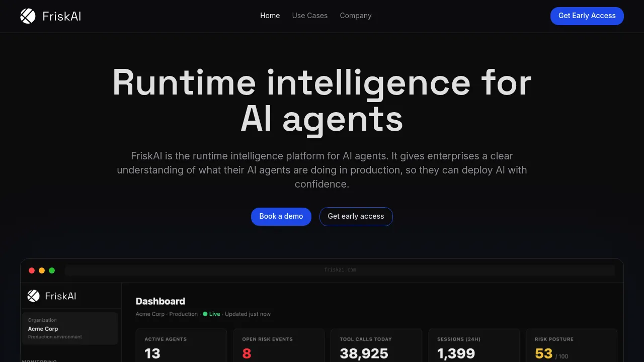Click the FriskAI logo icon in header

pos(28,16)
